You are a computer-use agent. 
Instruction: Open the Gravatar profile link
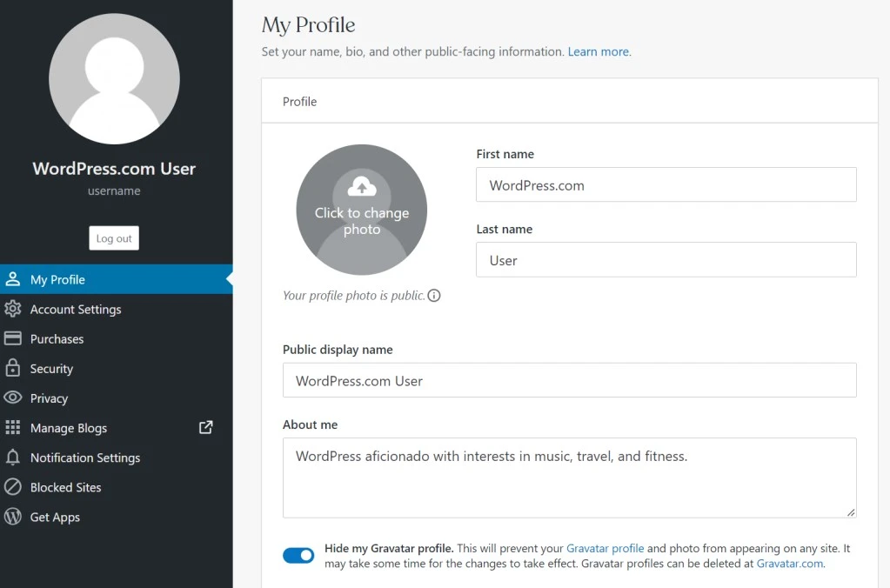click(605, 548)
